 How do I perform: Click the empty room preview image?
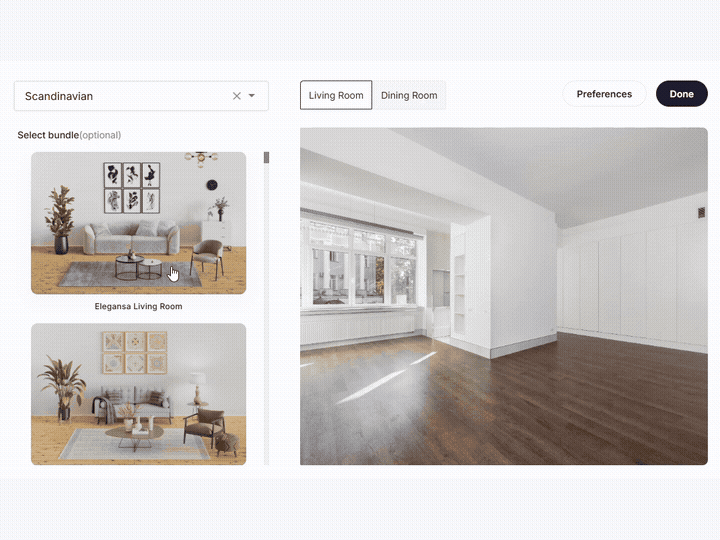tap(504, 296)
